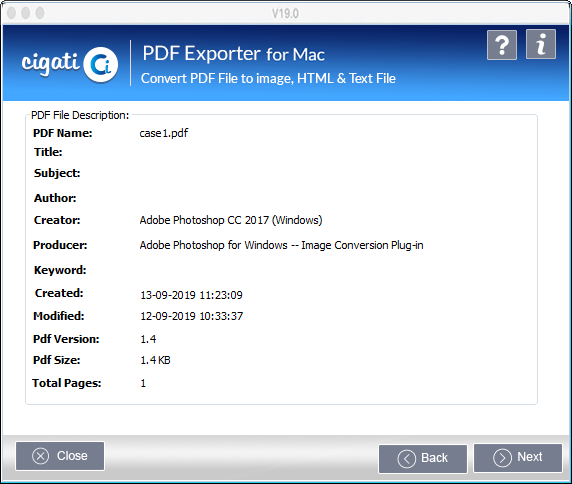This screenshot has width=572, height=484.
Task: Click the Created date 13-09-2019
Action: [x=192, y=295]
